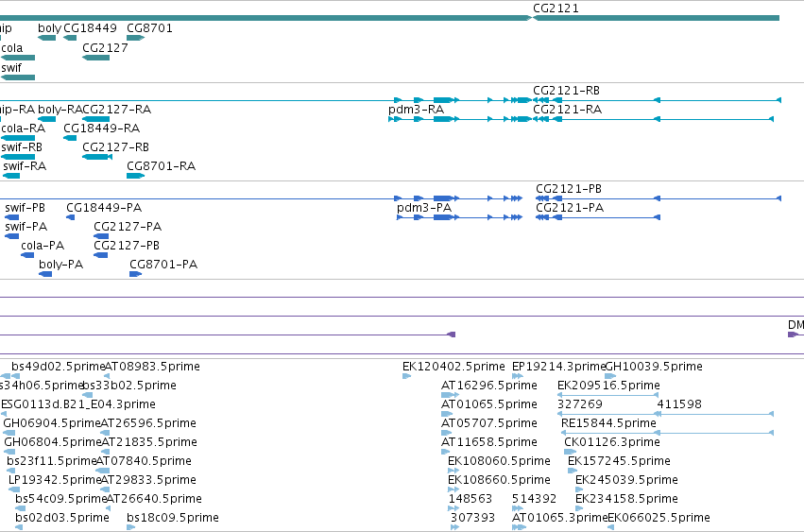Open the AT01065.3prime EST label
The width and height of the screenshot is (804, 532).
pyautogui.click(x=560, y=518)
